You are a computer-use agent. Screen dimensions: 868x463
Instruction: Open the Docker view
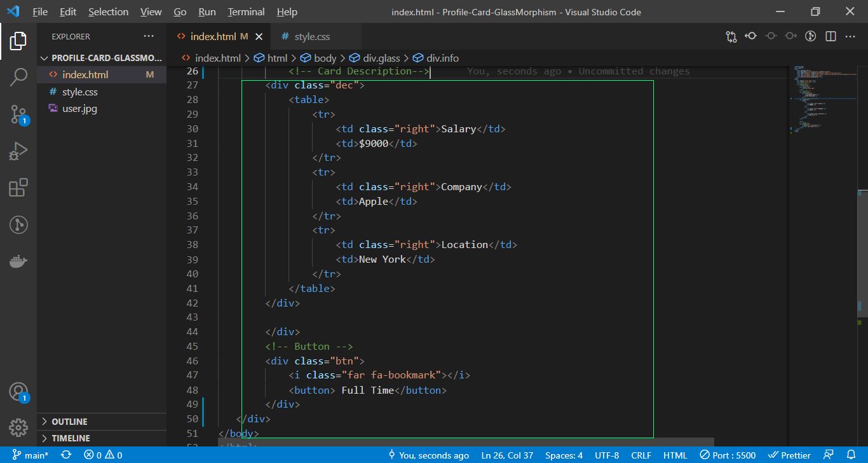coord(18,261)
